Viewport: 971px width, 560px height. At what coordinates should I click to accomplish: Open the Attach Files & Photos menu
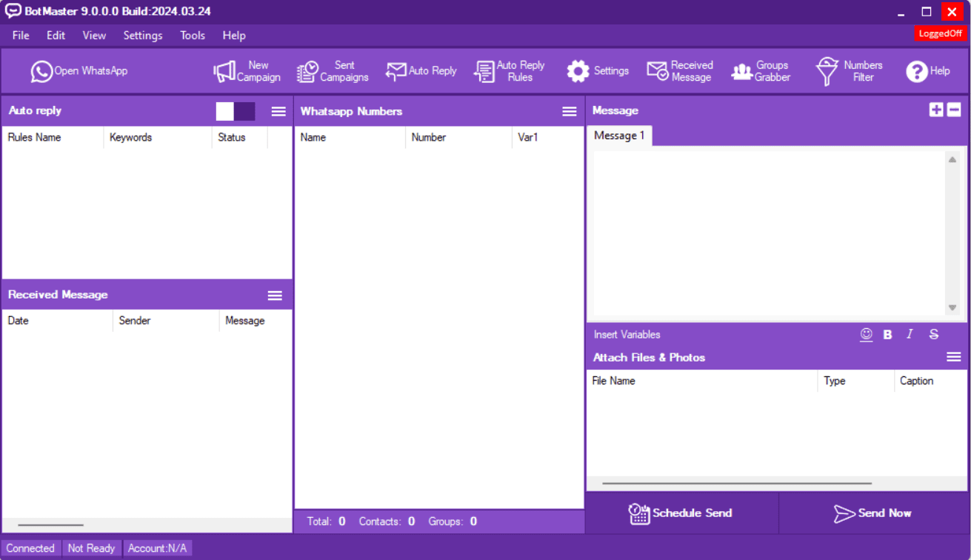coord(953,356)
